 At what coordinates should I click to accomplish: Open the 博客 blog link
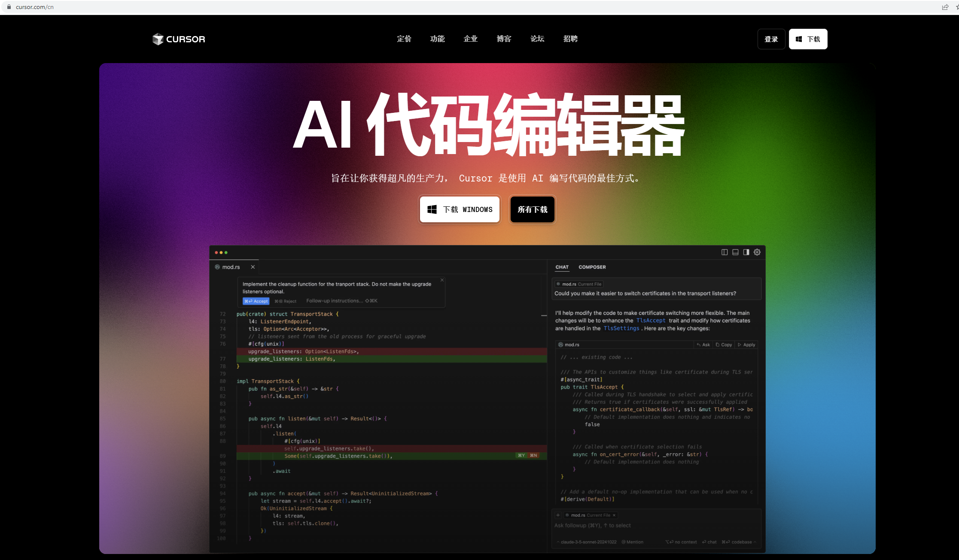(504, 39)
